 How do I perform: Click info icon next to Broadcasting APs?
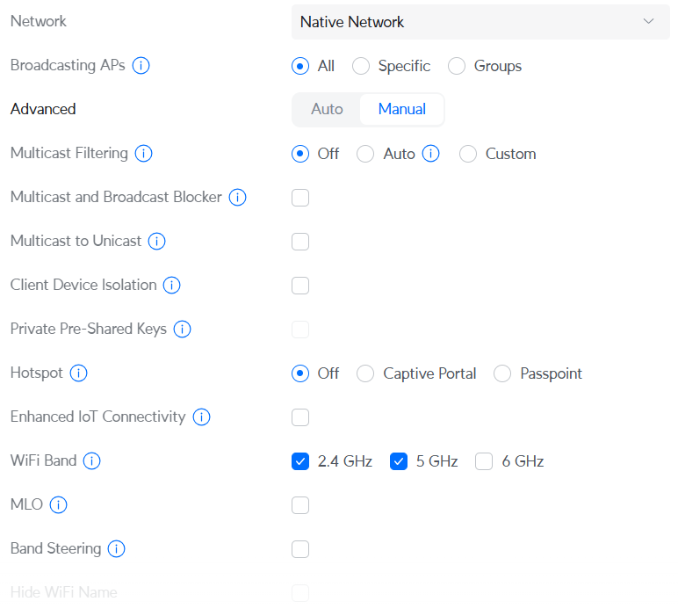pos(141,66)
